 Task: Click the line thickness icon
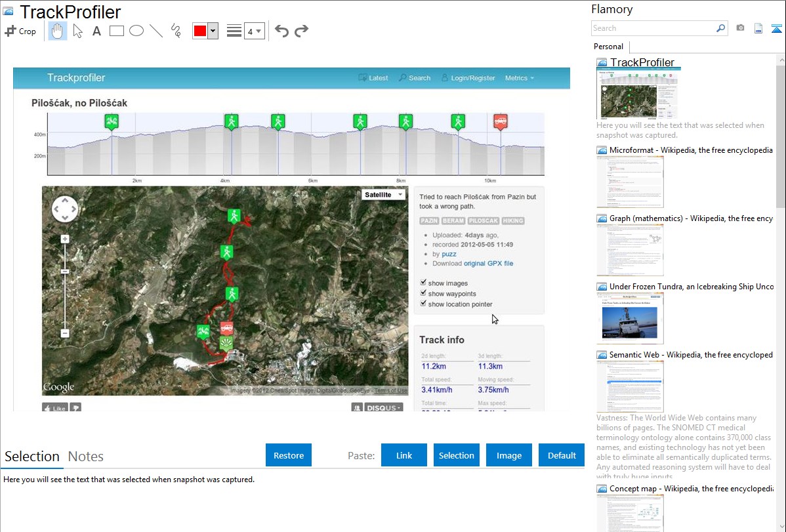pyautogui.click(x=234, y=31)
